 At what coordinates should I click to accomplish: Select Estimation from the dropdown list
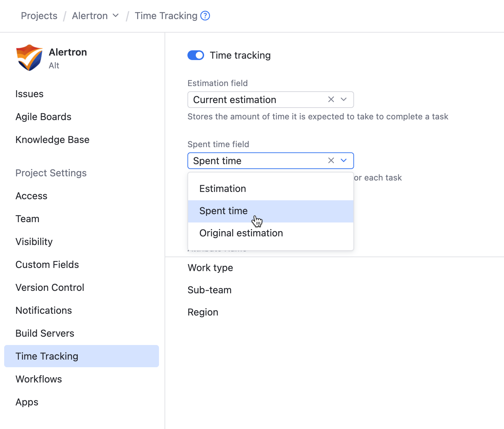pos(222,189)
